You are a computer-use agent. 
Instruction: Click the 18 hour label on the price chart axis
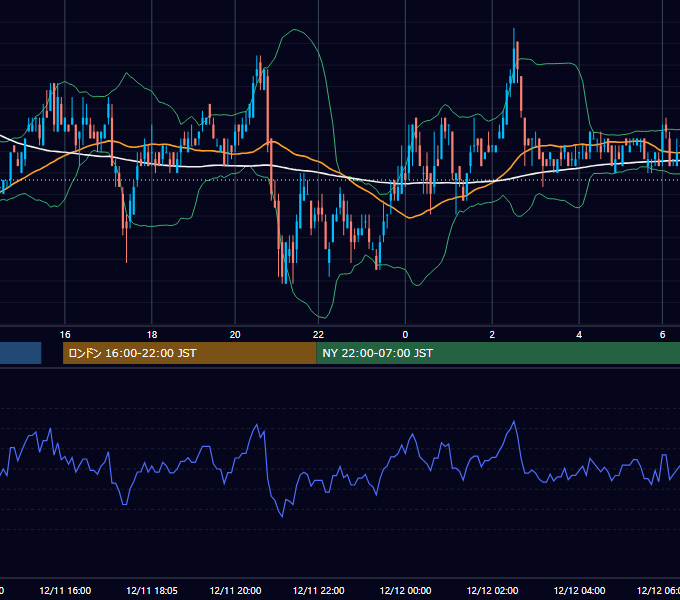(x=152, y=335)
